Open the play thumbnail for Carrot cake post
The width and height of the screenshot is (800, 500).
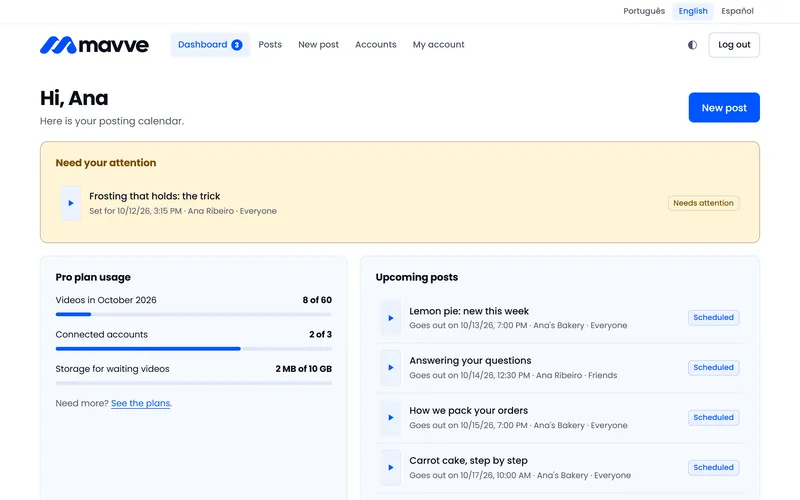(x=391, y=467)
